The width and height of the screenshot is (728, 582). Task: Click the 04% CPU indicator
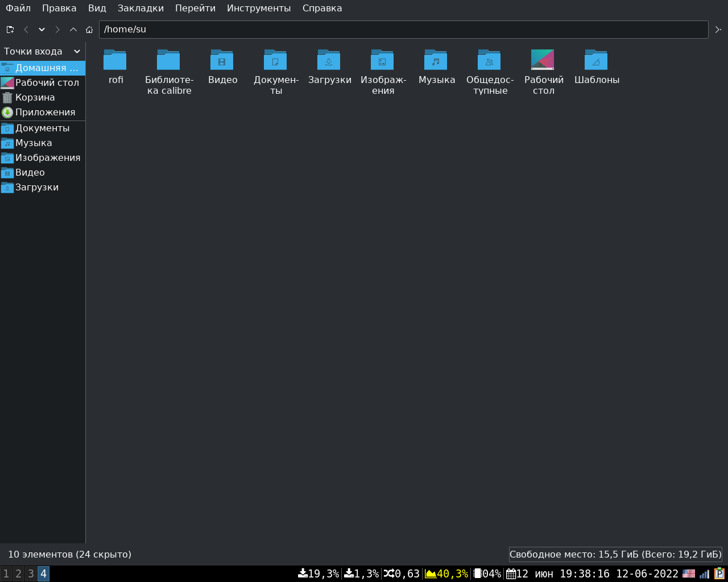(487, 574)
